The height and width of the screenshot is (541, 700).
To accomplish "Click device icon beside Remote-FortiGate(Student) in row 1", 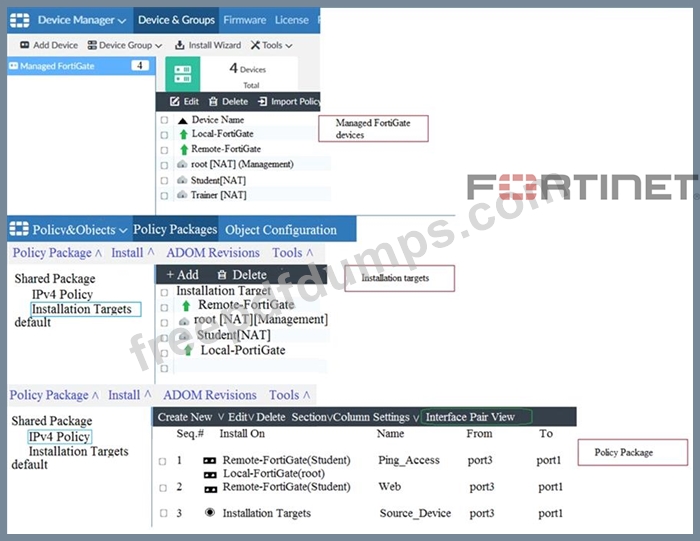I will 209,461.
